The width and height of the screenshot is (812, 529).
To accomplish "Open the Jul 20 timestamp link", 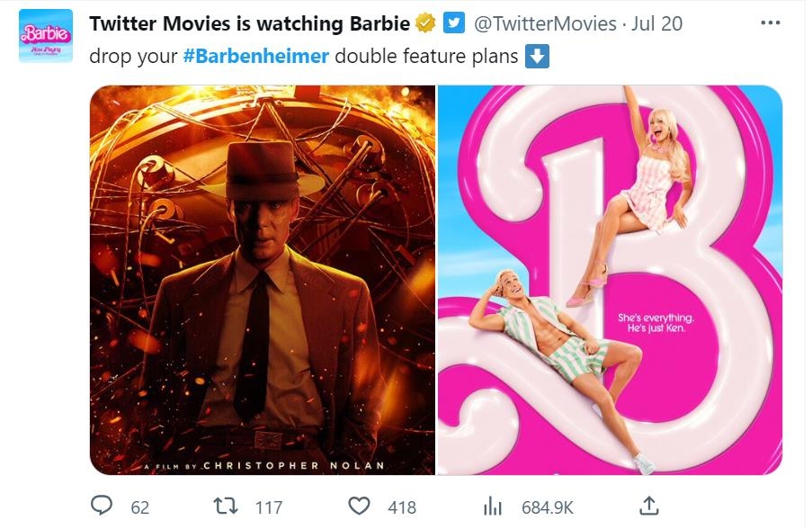I will (657, 23).
